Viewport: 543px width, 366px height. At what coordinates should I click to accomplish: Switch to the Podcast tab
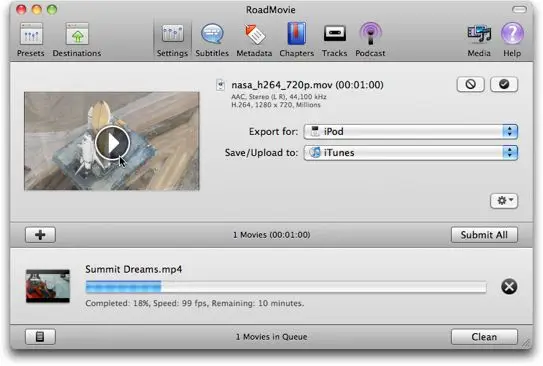coord(370,39)
